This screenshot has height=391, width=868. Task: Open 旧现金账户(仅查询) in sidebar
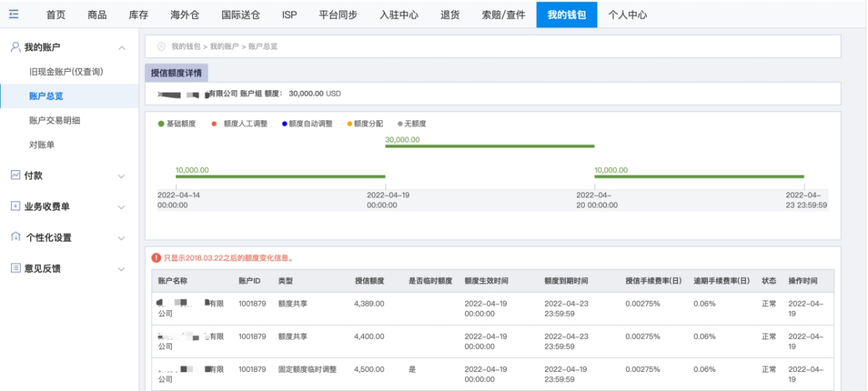(x=67, y=71)
